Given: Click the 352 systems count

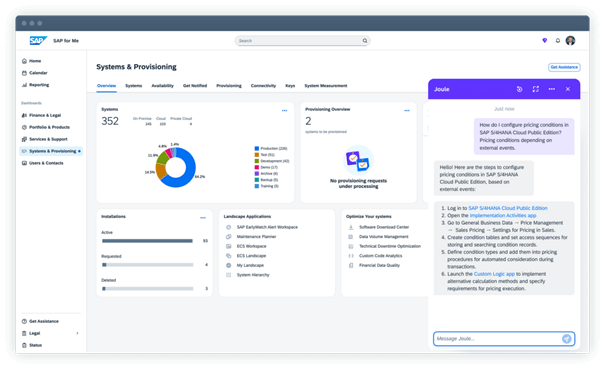Looking at the screenshot, I should tap(110, 122).
